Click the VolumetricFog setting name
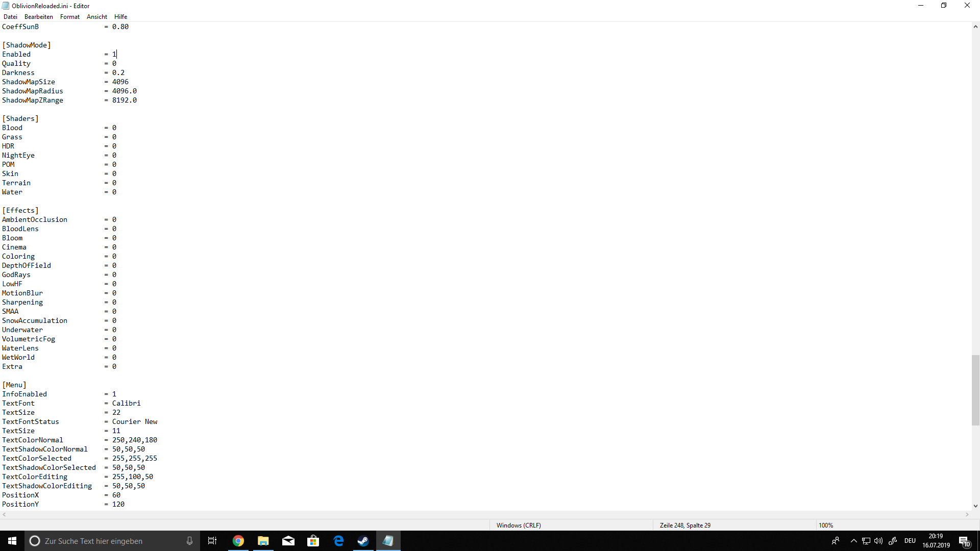Screen dimensions: 980x551 click(x=29, y=339)
